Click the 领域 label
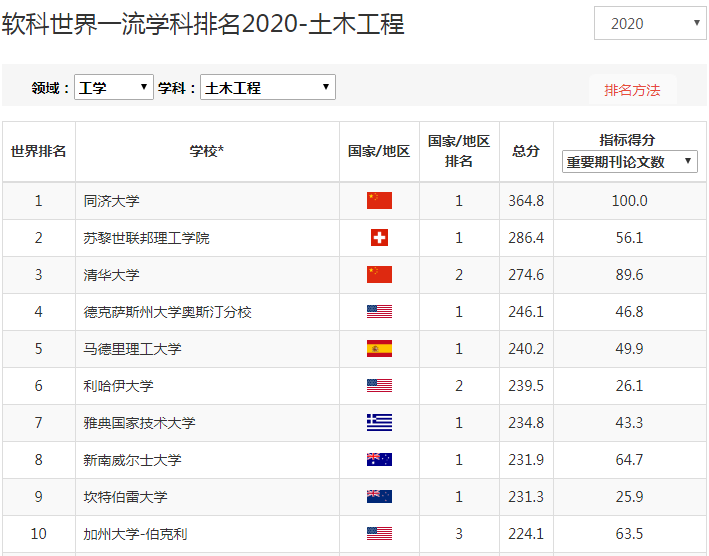The height and width of the screenshot is (556, 709). (50, 88)
